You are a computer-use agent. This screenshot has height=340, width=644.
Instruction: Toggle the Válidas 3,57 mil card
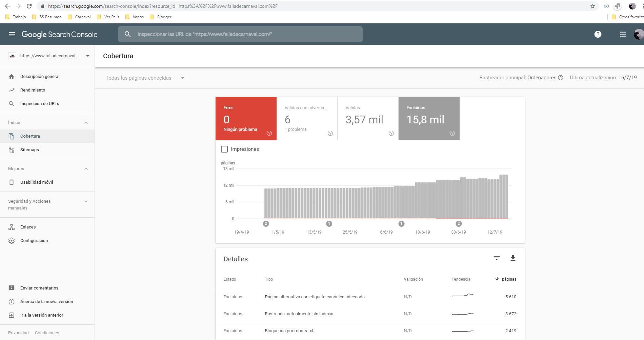(x=368, y=119)
